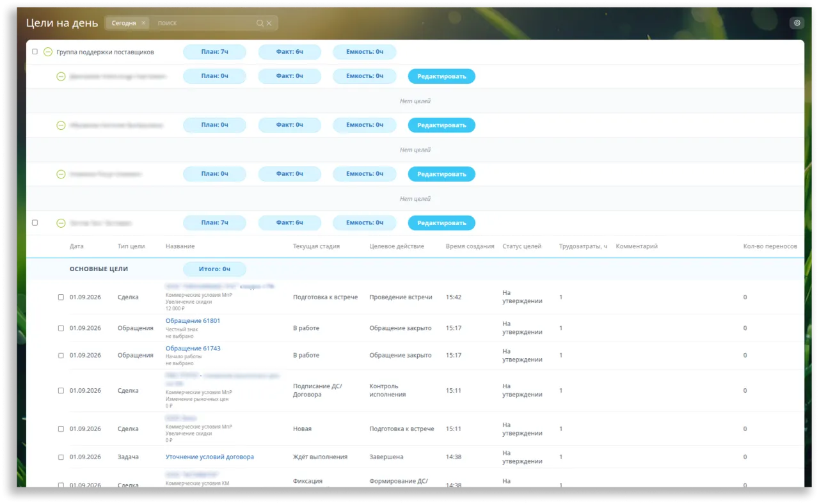Viewport: 819px width, 504px height.
Task: Click the Итого: 0ч pill
Action: point(214,269)
